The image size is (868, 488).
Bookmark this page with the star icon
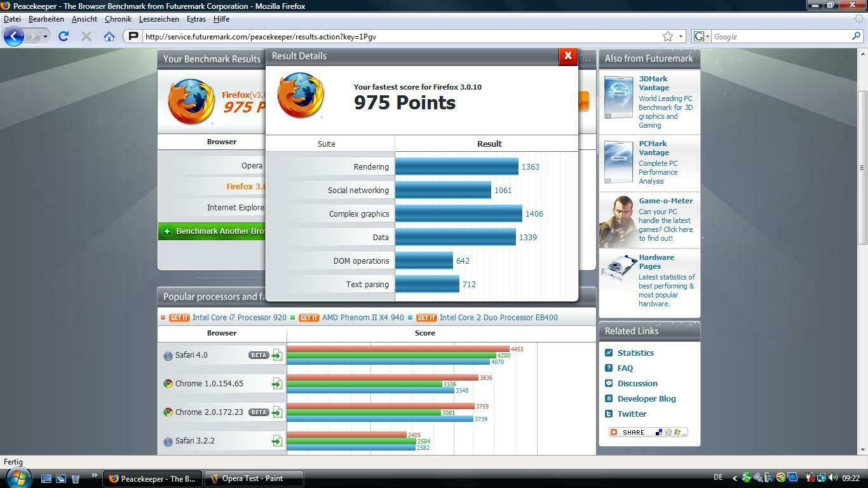(x=668, y=36)
